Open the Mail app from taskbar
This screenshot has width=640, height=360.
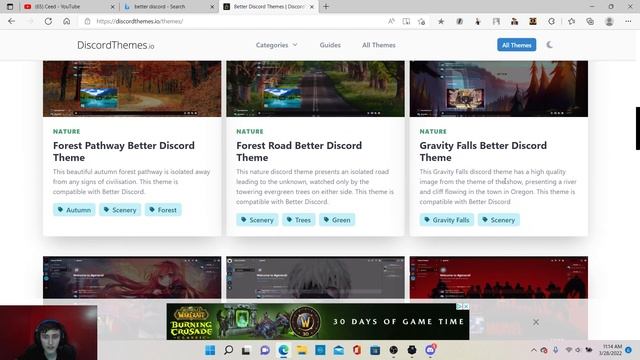pos(339,350)
